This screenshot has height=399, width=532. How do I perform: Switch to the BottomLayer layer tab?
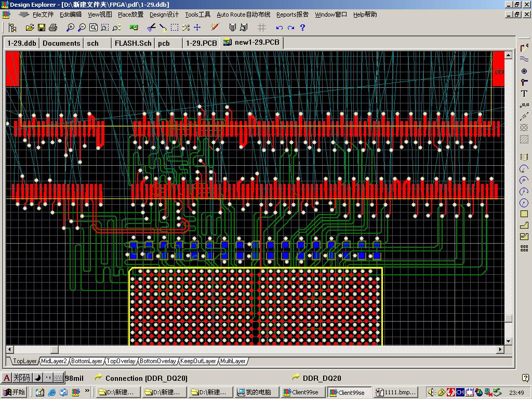point(87,361)
